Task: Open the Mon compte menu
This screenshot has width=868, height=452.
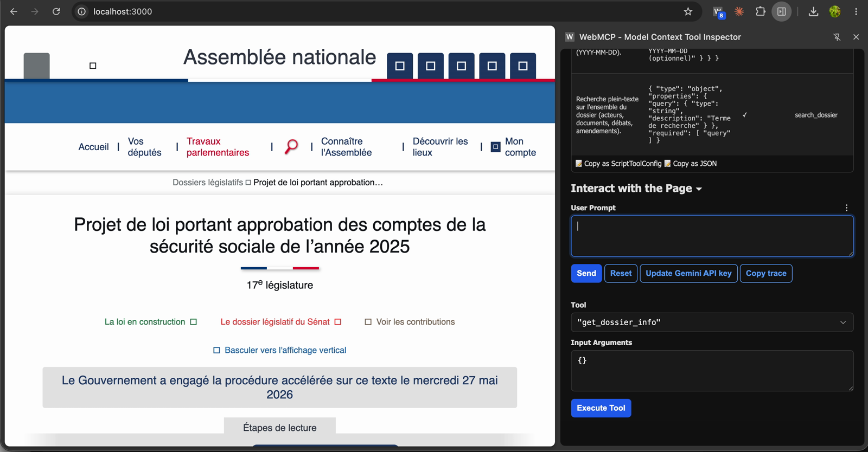Action: (x=520, y=147)
